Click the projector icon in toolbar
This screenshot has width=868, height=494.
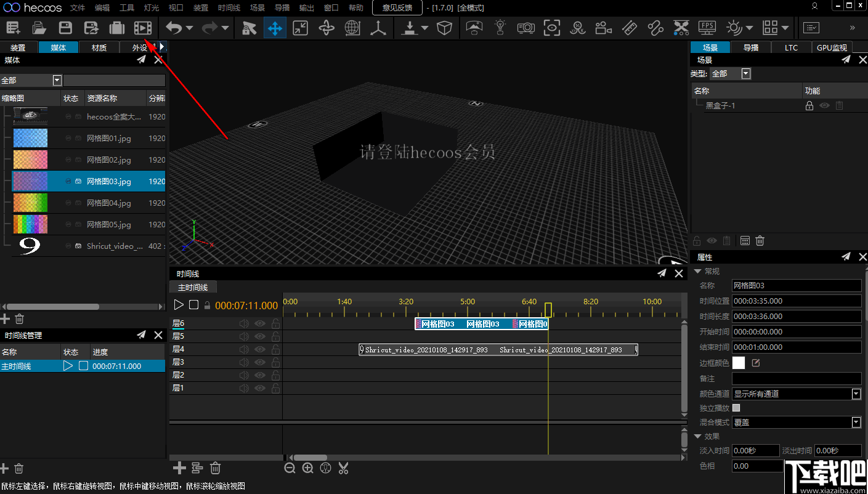click(x=525, y=28)
